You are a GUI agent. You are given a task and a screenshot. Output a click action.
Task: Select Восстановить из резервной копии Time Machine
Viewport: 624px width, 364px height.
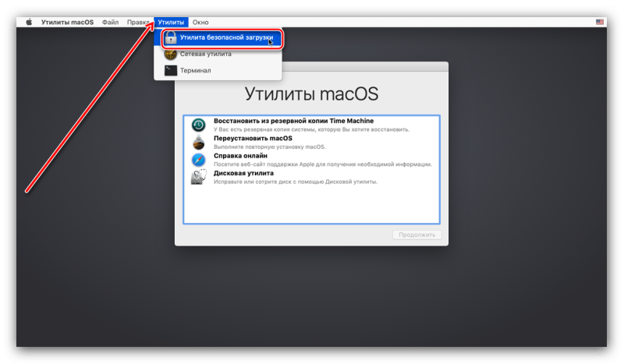point(311,125)
